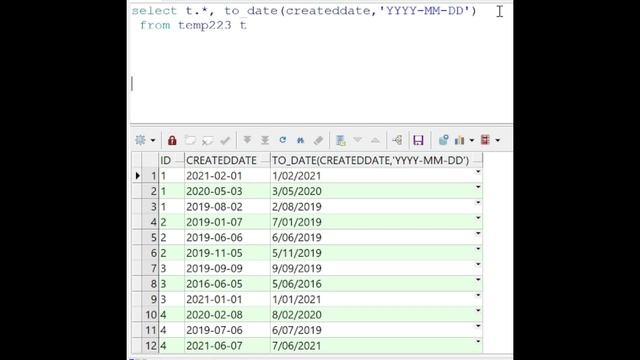Open date dropdown for 7/06/2021 cell
The height and width of the screenshot is (360, 640).
click(478, 342)
